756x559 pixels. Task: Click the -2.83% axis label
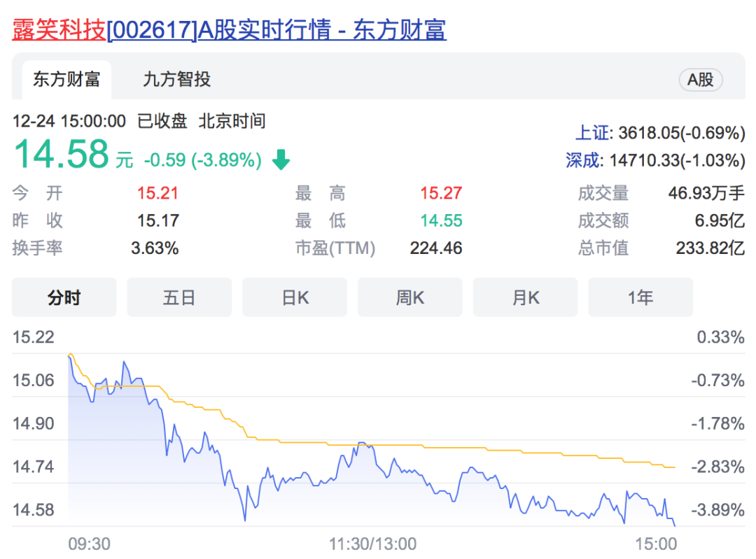717,467
